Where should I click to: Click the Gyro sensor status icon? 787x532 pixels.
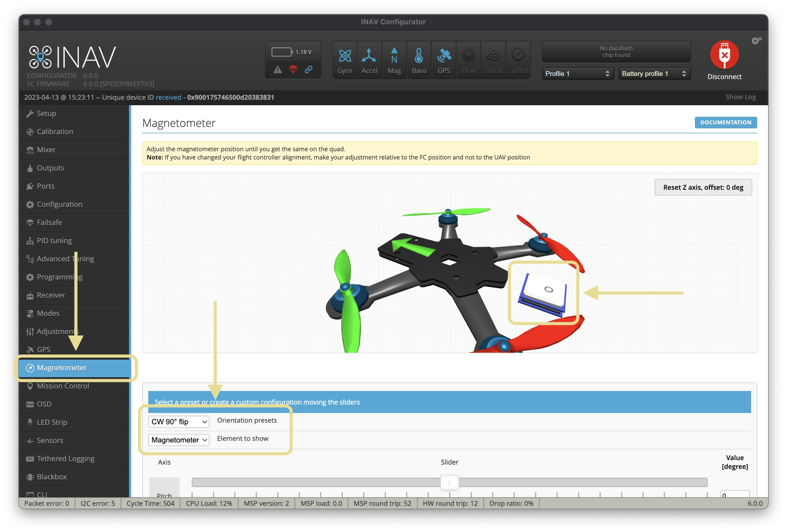point(345,61)
